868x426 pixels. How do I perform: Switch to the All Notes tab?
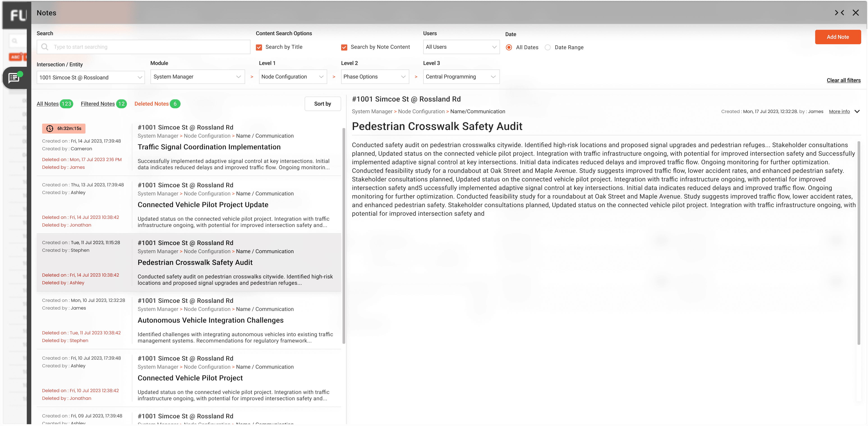(48, 104)
